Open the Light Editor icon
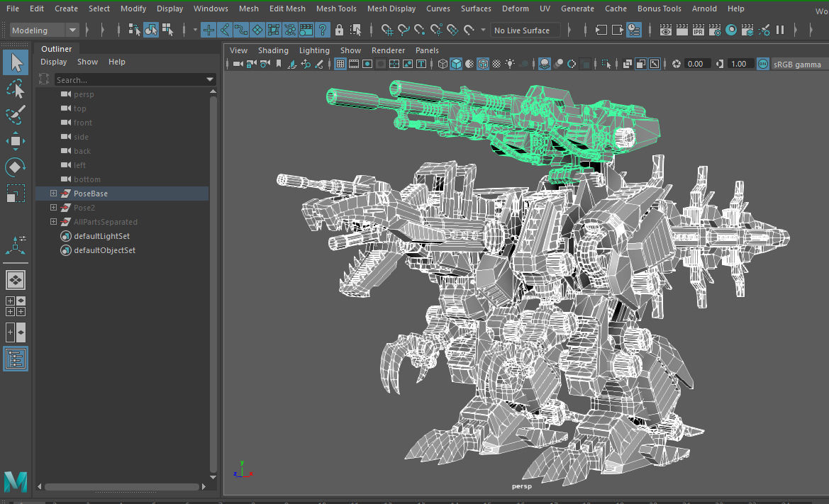This screenshot has width=829, height=504. click(x=764, y=30)
